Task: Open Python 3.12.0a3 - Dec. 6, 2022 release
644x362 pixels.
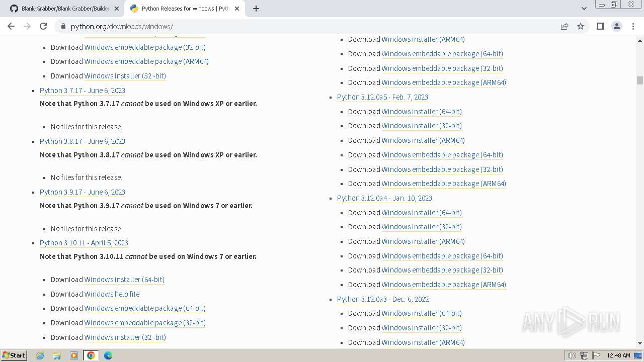Action: coord(383,299)
